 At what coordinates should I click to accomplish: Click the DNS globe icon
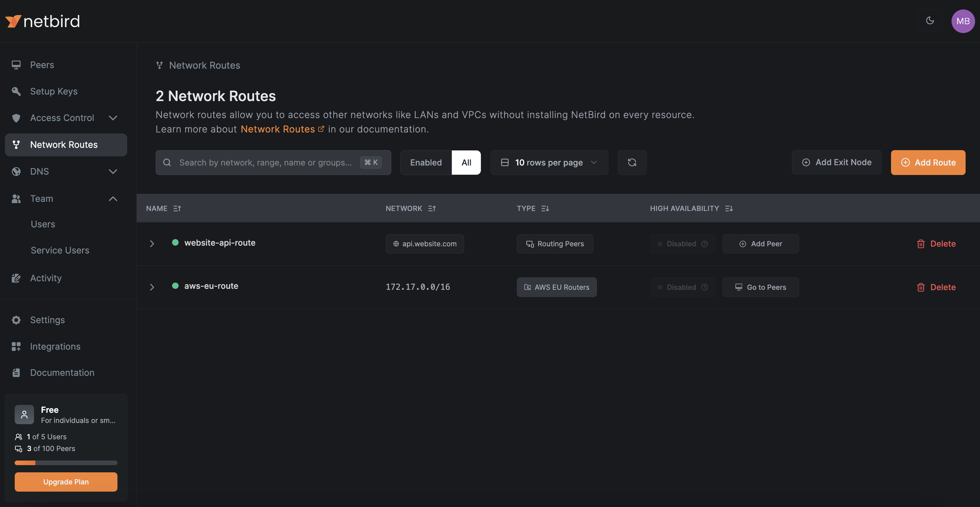coord(16,171)
